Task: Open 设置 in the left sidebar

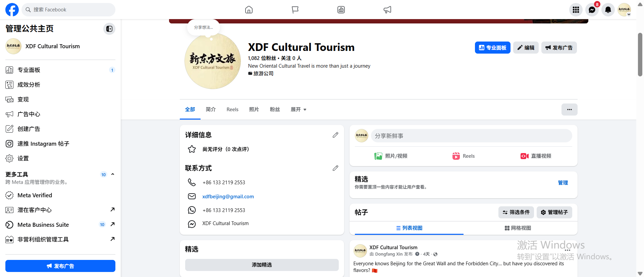Action: tap(60, 158)
